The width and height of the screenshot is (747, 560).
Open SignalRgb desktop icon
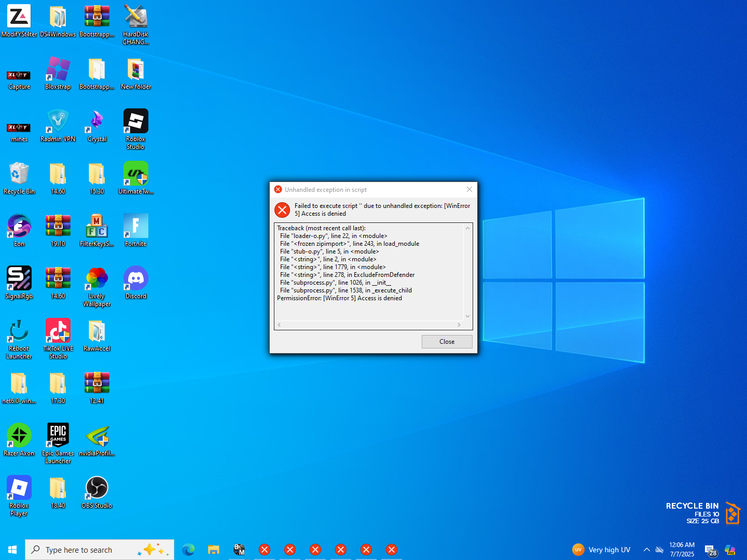[19, 279]
